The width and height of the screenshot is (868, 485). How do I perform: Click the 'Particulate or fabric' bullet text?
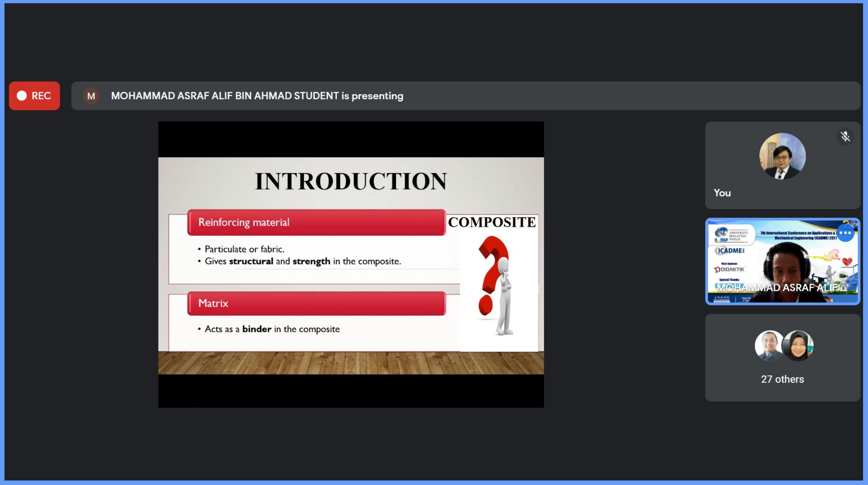244,249
